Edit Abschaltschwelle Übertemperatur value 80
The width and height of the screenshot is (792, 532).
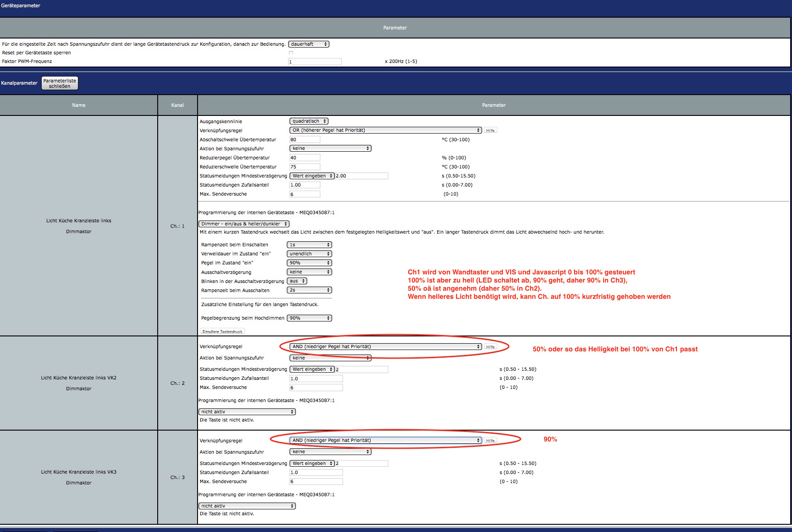coord(305,139)
